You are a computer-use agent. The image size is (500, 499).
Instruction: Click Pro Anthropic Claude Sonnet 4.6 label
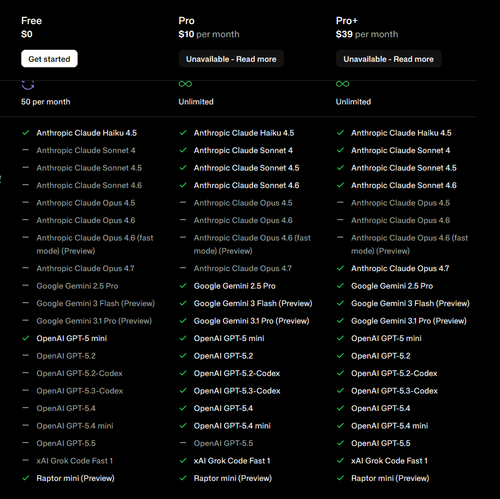coord(246,185)
